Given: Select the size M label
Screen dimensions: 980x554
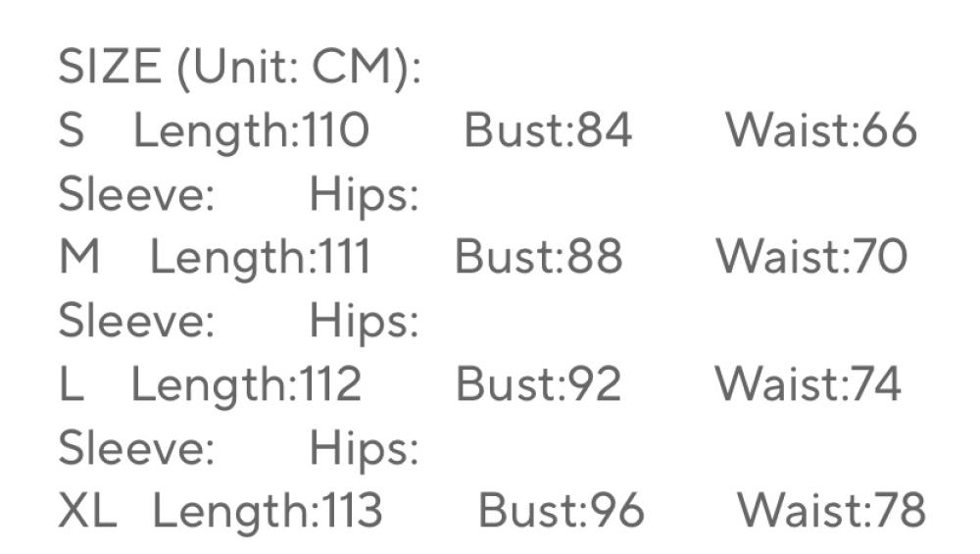Looking at the screenshot, I should (x=79, y=258).
